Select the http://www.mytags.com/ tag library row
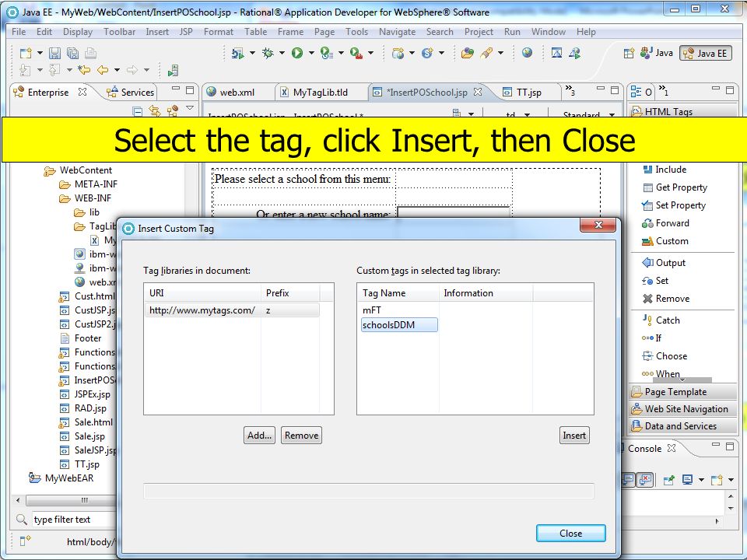747x560 pixels. 232,310
